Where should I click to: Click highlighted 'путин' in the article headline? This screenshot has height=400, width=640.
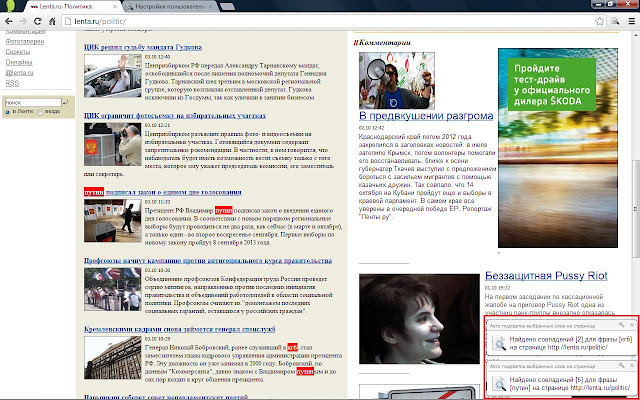94,192
